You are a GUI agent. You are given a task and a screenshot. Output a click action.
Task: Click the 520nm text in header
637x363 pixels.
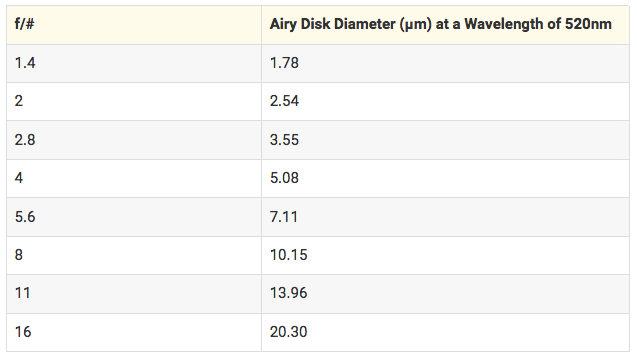coord(588,24)
